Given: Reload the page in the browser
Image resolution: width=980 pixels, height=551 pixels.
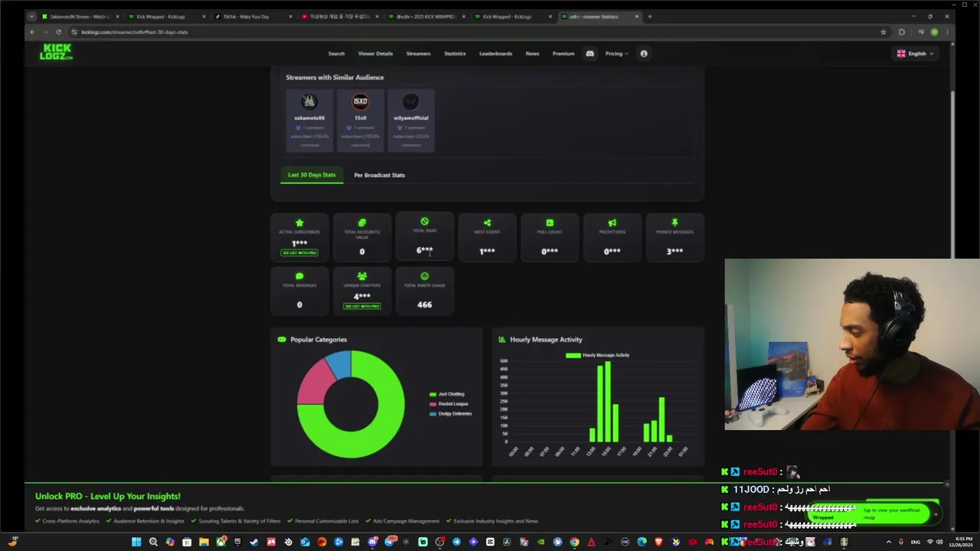Looking at the screenshot, I should [58, 32].
